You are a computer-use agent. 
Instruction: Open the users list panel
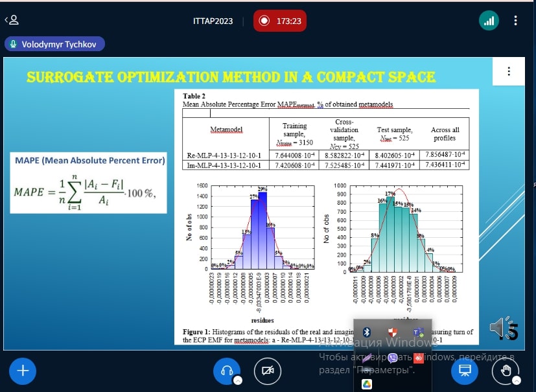click(12, 20)
